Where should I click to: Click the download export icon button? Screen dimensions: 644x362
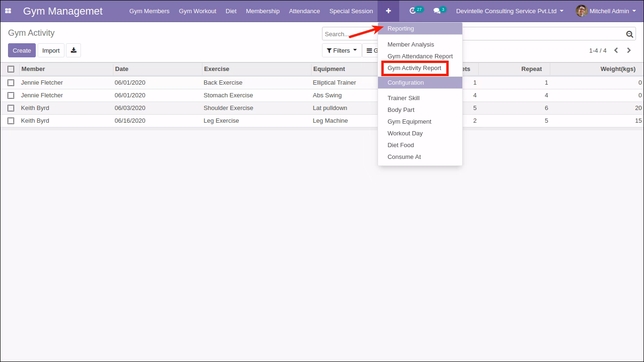(73, 50)
